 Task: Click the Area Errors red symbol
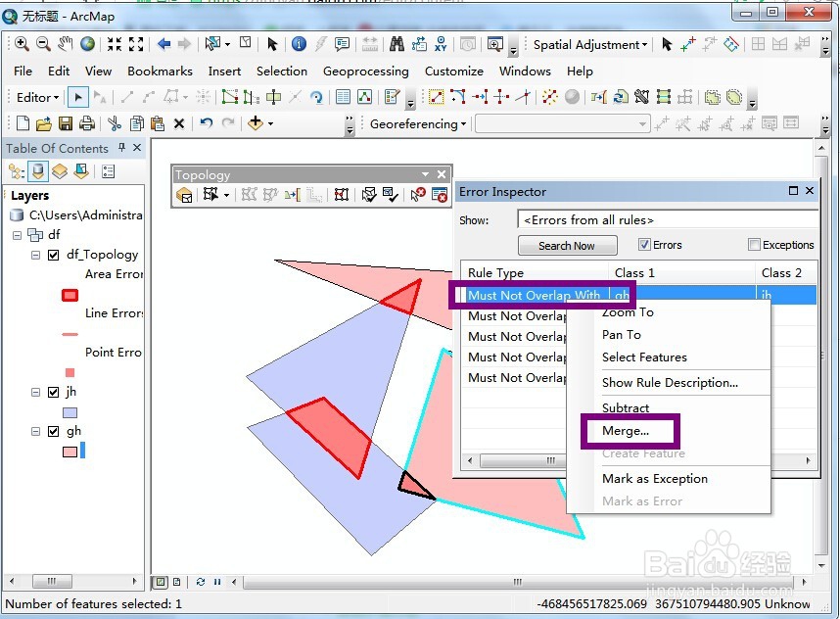click(70, 295)
